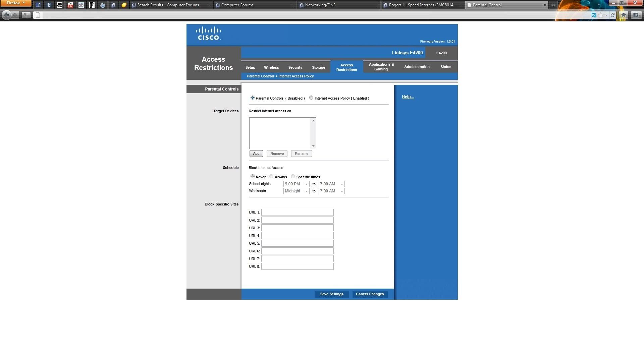
Task: Focus the URL 2 input field
Action: (x=298, y=220)
